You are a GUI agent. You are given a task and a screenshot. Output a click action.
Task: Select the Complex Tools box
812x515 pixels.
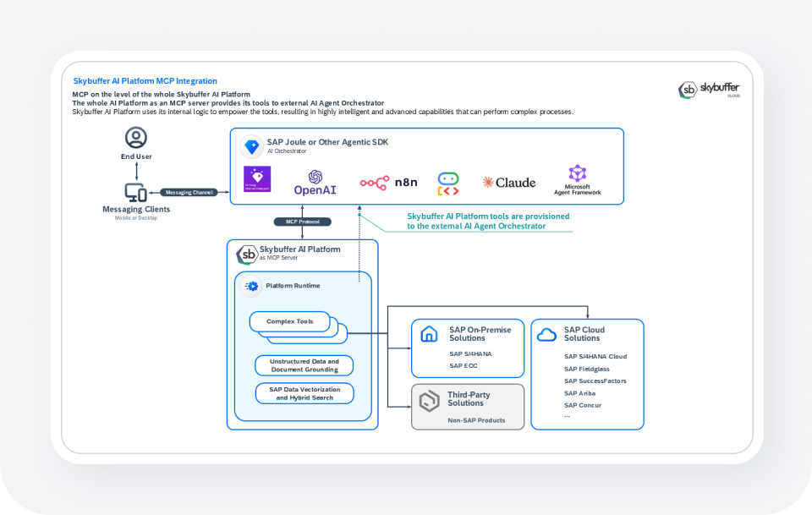[x=290, y=322]
